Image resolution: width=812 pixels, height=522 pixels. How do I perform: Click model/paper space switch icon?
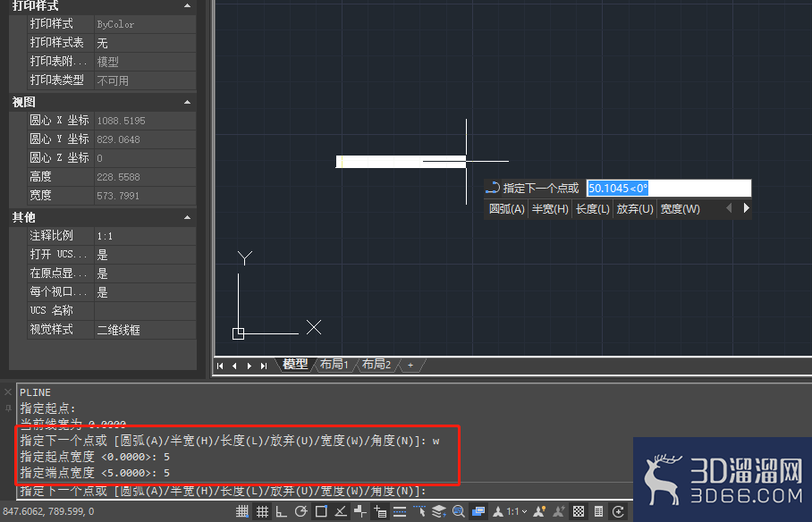point(478,511)
